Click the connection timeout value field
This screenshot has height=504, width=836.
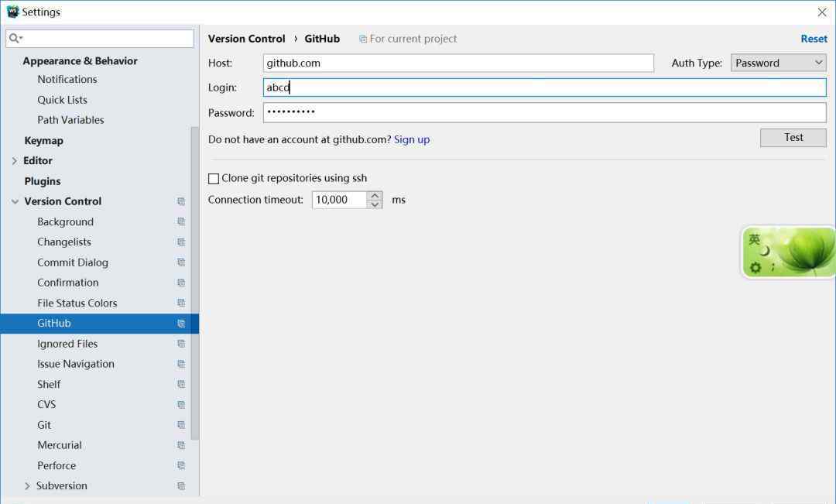(x=340, y=200)
